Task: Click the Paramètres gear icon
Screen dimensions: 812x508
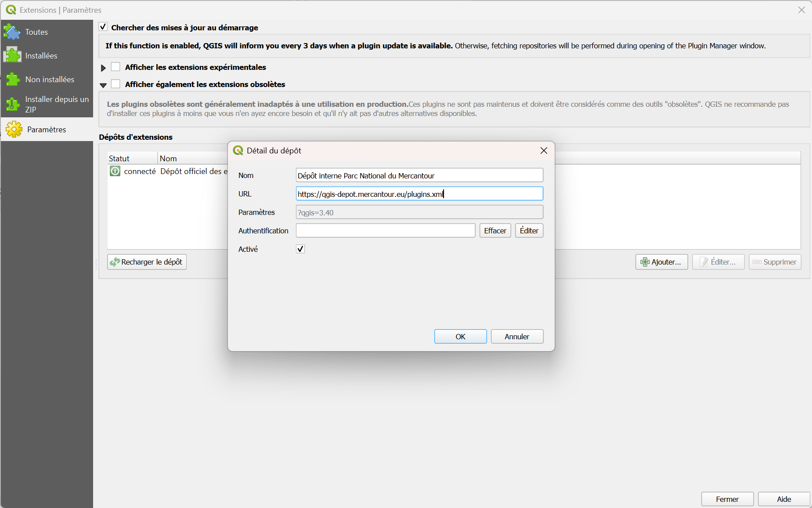Action: click(14, 129)
